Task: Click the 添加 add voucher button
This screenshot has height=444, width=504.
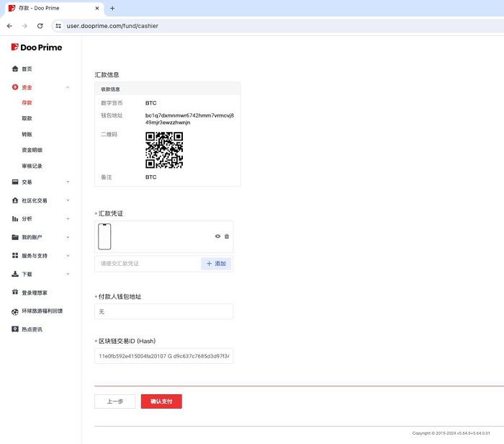Action: pyautogui.click(x=216, y=264)
